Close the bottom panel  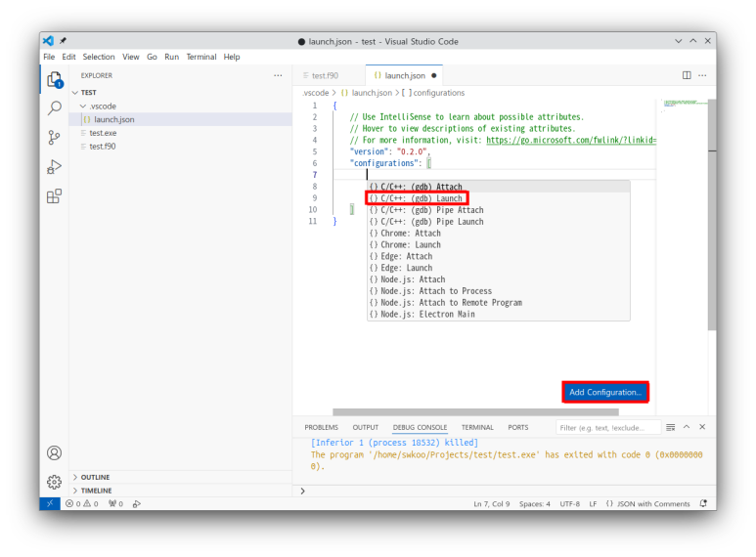coord(702,427)
